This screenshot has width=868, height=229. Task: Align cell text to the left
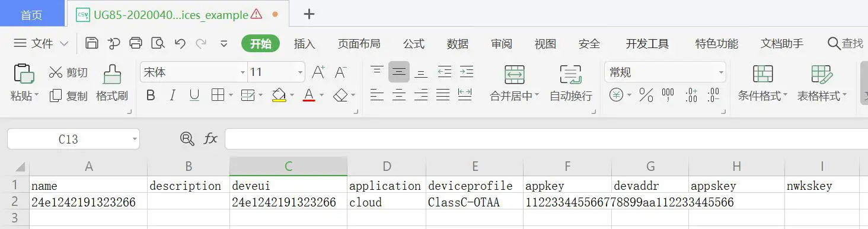pyautogui.click(x=376, y=94)
